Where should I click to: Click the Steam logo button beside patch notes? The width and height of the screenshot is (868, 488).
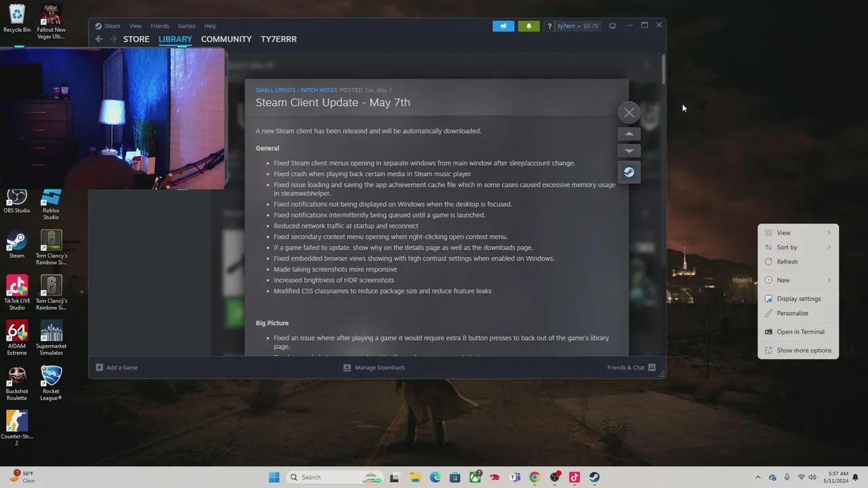pyautogui.click(x=629, y=172)
